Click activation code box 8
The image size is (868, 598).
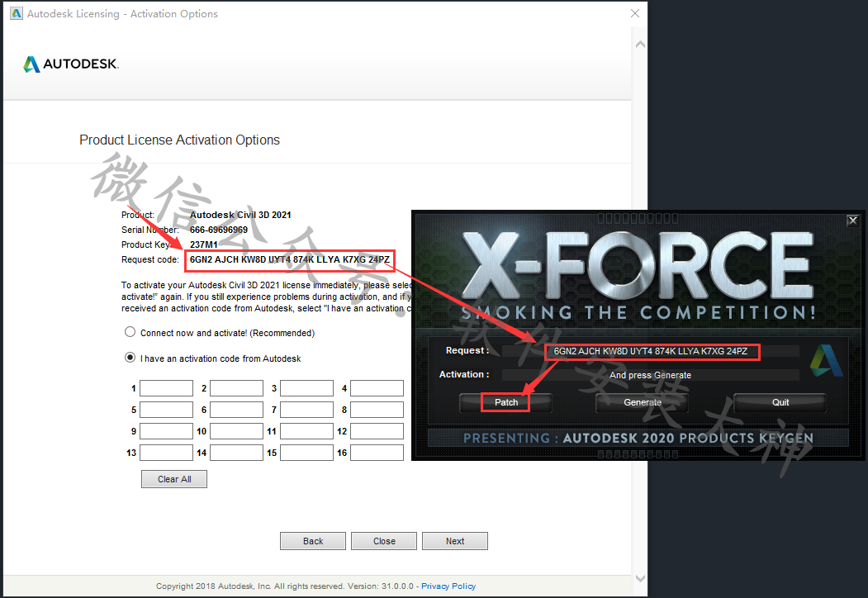[x=377, y=410]
